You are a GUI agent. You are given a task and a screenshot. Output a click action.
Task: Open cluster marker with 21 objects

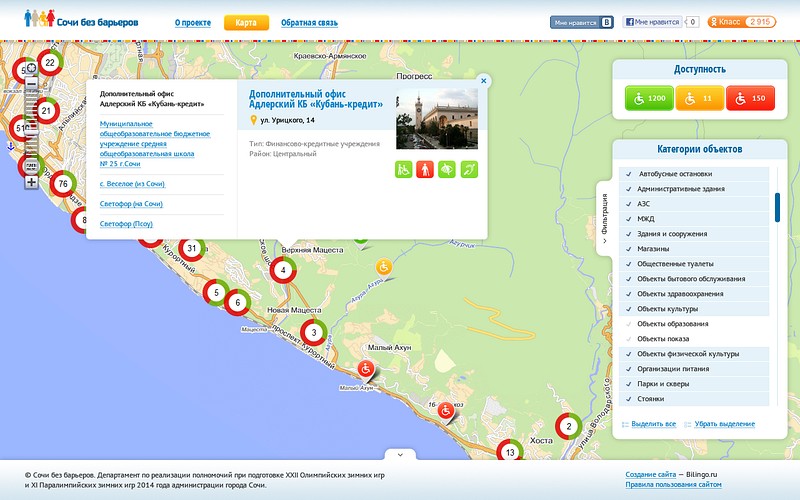click(46, 111)
